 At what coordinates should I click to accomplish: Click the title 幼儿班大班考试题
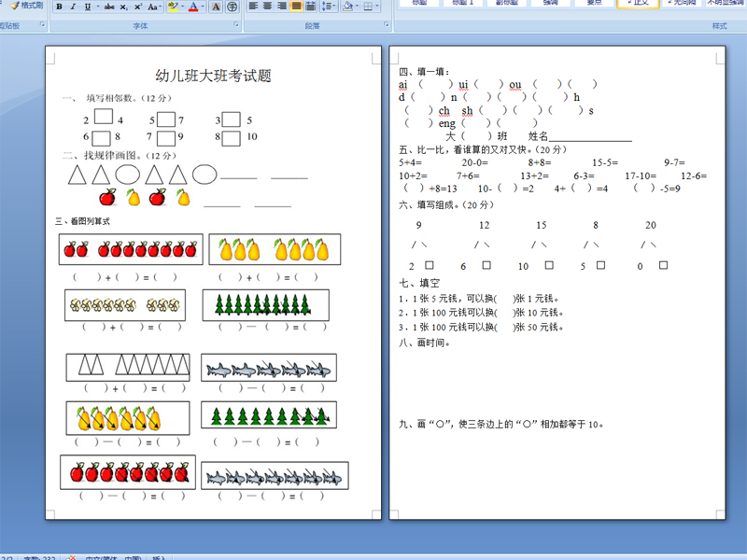pyautogui.click(x=213, y=76)
